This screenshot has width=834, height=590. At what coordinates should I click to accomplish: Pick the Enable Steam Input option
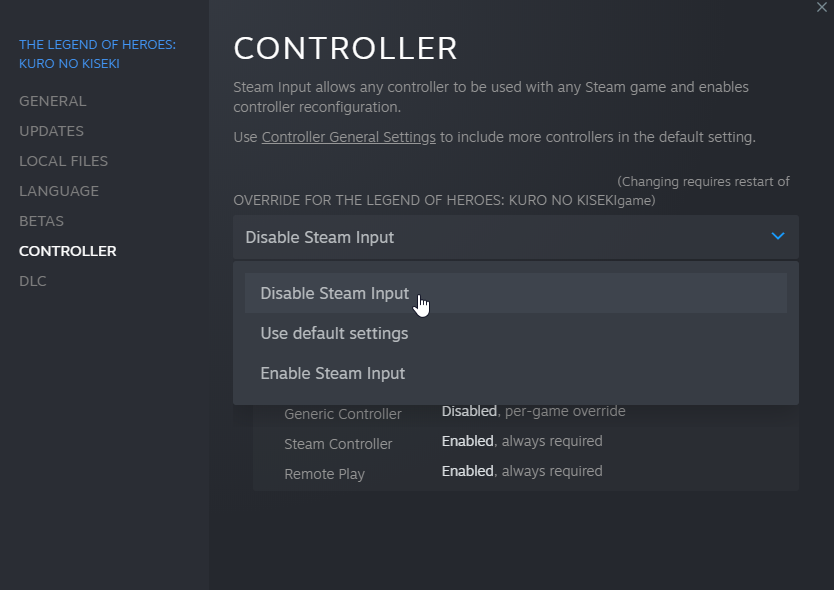[x=332, y=374]
